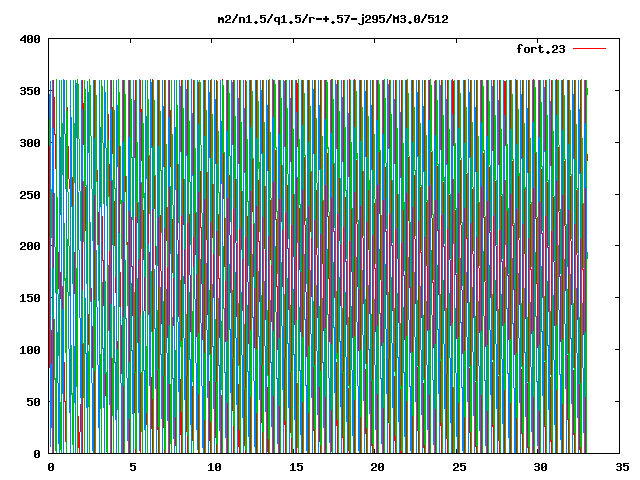Click x-axis label 30
Viewport: 640px width, 480px height.
(540, 467)
